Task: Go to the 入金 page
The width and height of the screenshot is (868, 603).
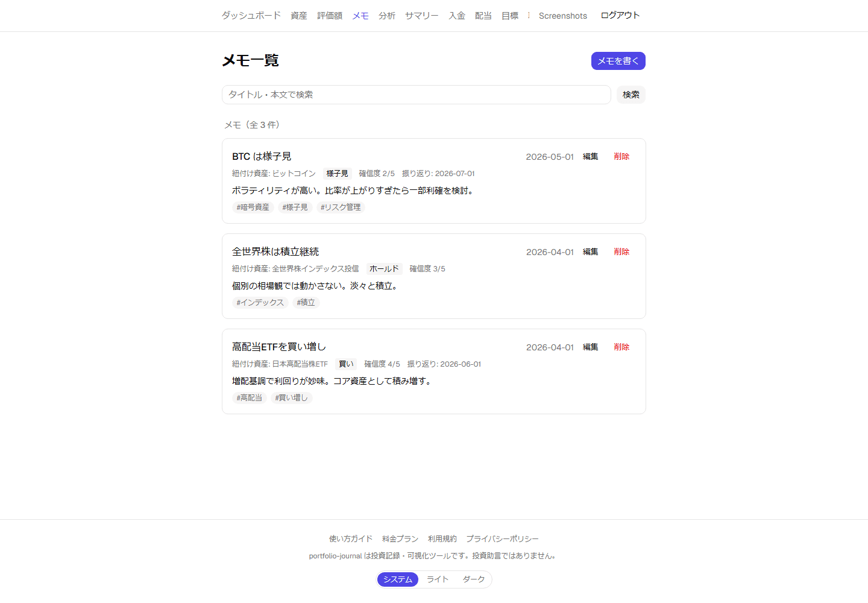Action: pyautogui.click(x=457, y=16)
